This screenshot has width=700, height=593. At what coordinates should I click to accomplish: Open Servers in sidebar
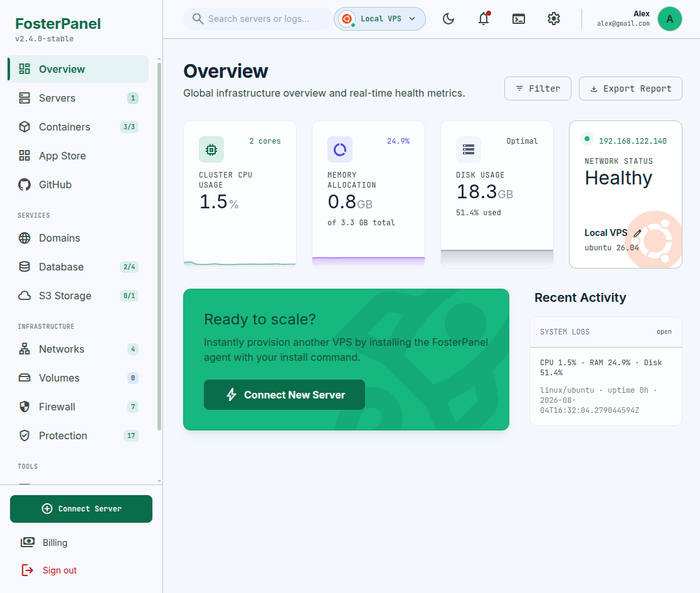coord(78,98)
